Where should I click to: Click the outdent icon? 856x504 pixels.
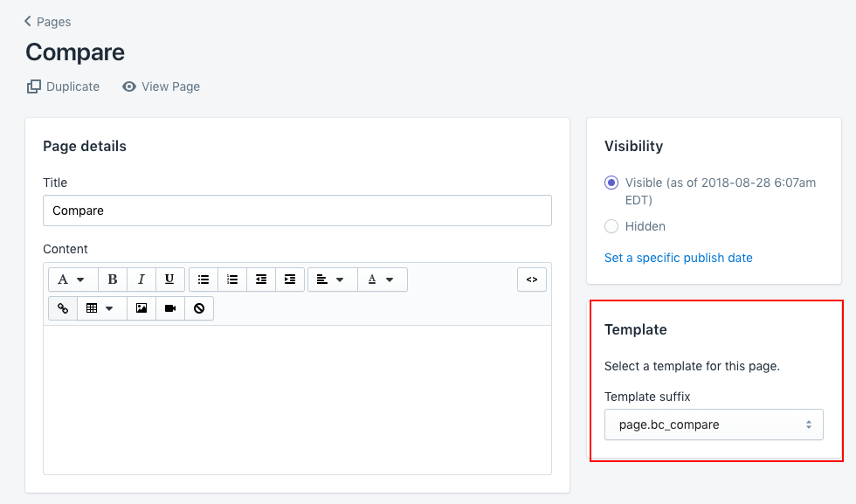[x=261, y=280]
